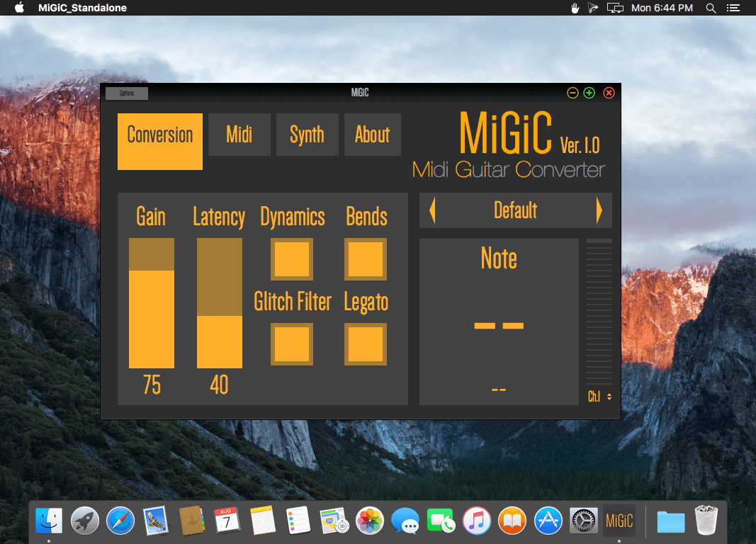This screenshot has width=756, height=544.
Task: Open the Trash in the Dock
Action: [x=706, y=521]
